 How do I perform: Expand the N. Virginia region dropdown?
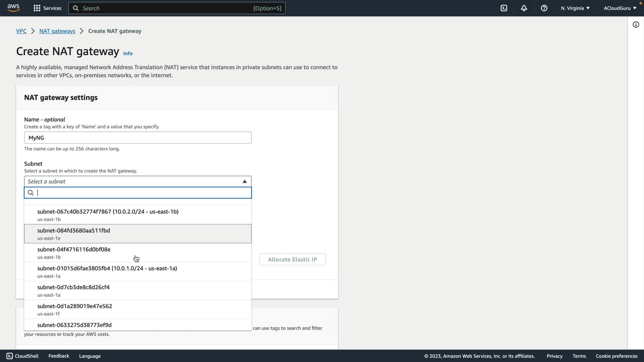[575, 8]
